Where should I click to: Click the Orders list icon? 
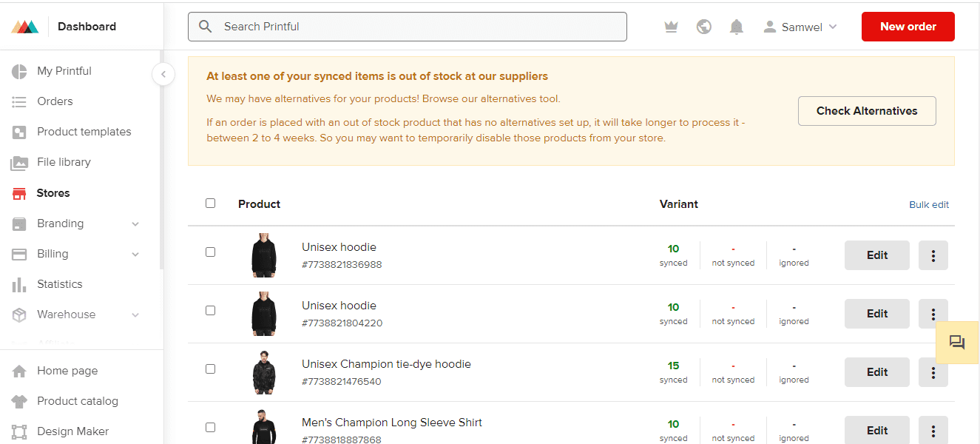pyautogui.click(x=19, y=101)
